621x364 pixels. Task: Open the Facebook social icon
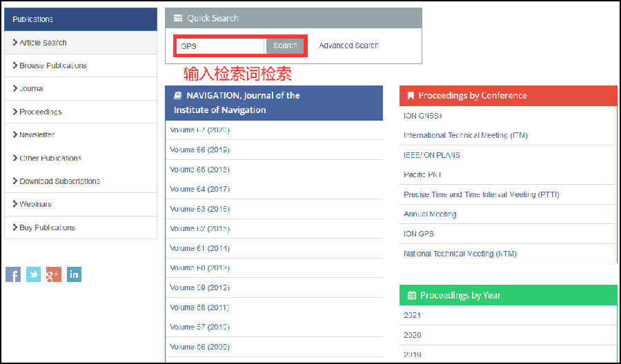pyautogui.click(x=13, y=274)
